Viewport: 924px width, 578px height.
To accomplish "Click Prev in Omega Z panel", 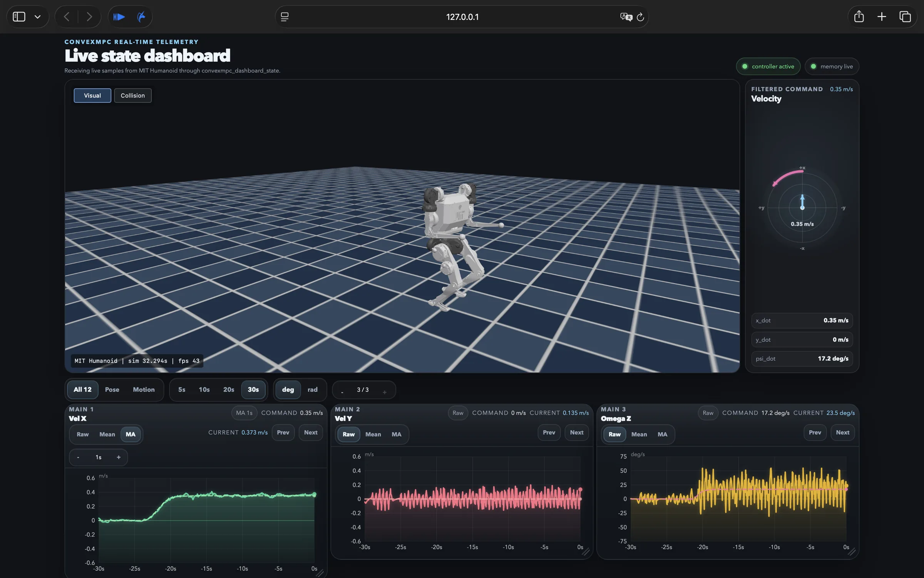I will [815, 432].
